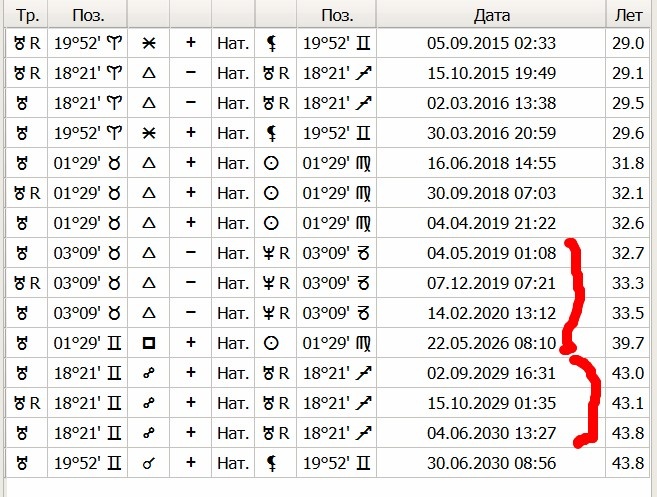Click retrograde Uranus transit icon in 07.12.2019 row
The width and height of the screenshot is (657, 497).
pos(27,283)
